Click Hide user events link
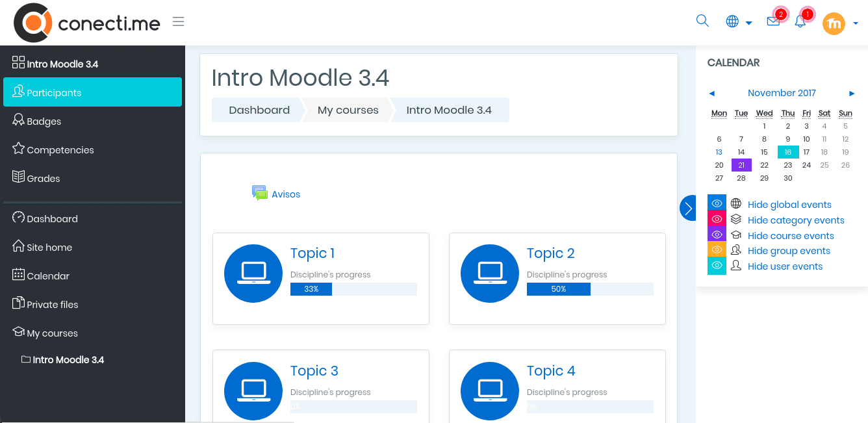 pos(785,266)
